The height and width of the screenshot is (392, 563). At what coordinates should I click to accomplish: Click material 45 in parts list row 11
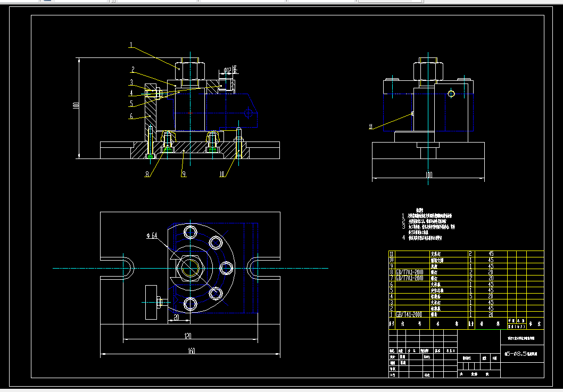pos(491,254)
